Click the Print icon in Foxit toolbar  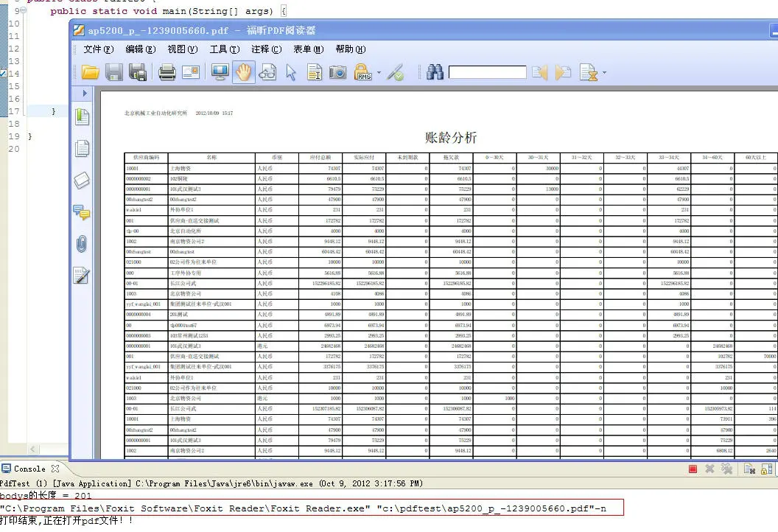click(x=167, y=72)
